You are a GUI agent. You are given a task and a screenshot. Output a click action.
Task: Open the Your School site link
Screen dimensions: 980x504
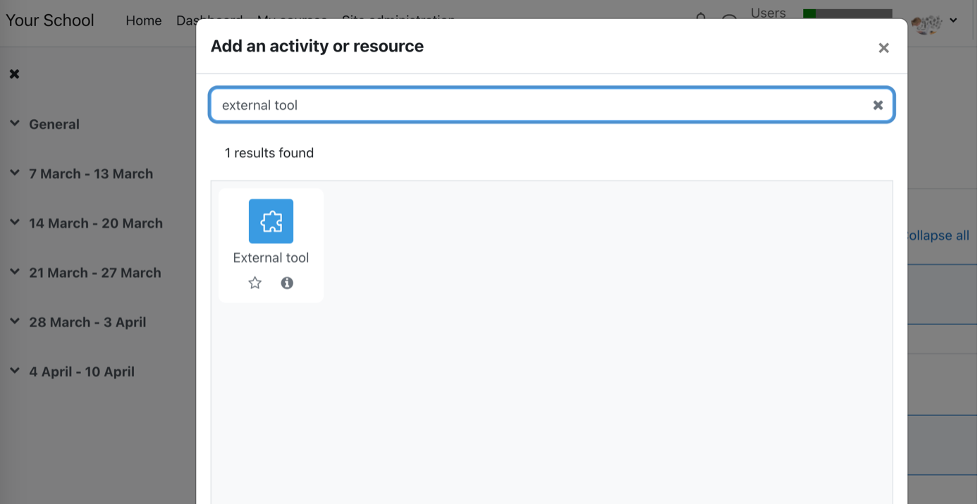coord(50,20)
